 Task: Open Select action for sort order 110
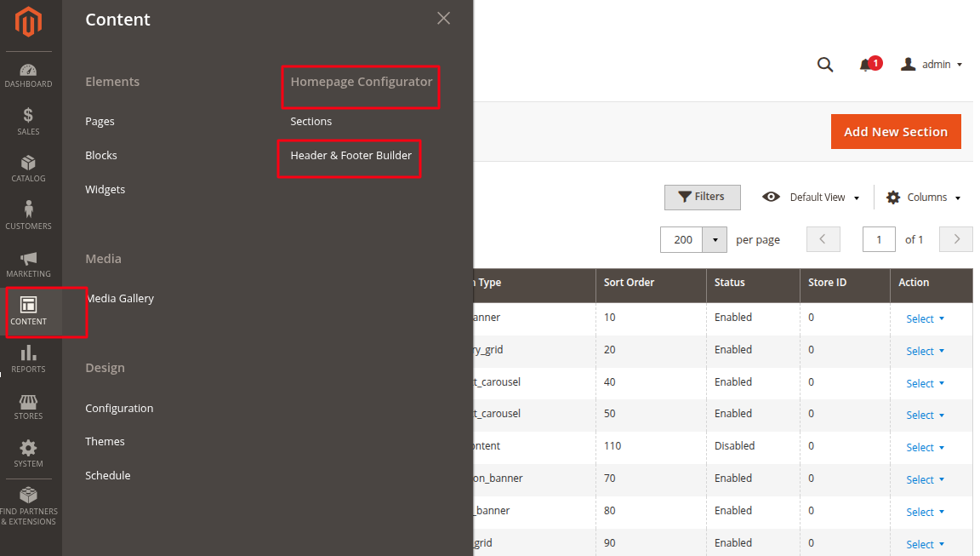(925, 448)
